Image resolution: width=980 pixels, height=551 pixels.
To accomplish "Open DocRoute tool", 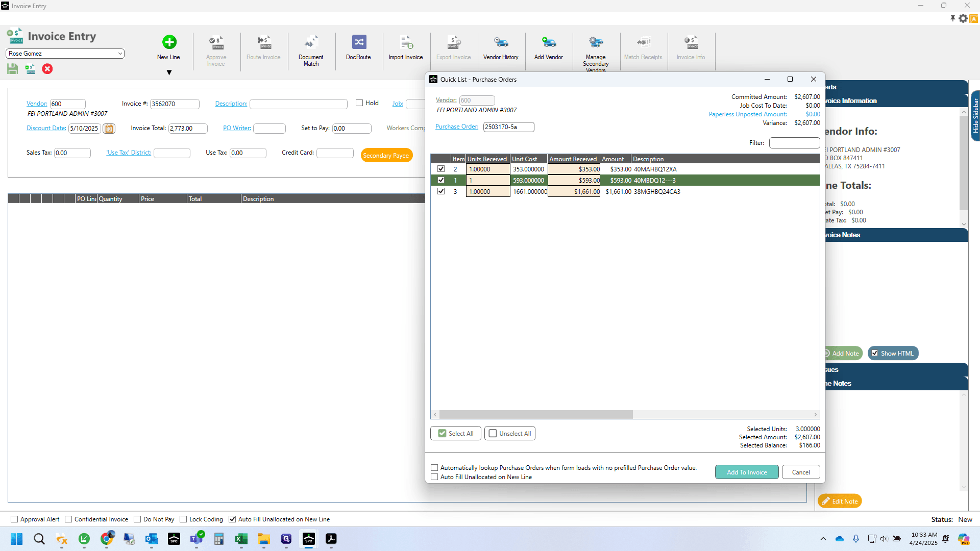I will 359,42.
